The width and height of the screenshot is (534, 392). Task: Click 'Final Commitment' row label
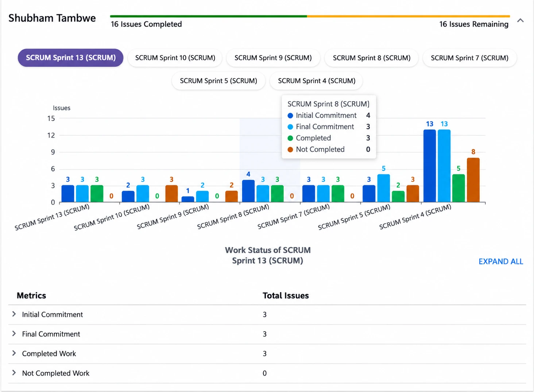(51, 334)
